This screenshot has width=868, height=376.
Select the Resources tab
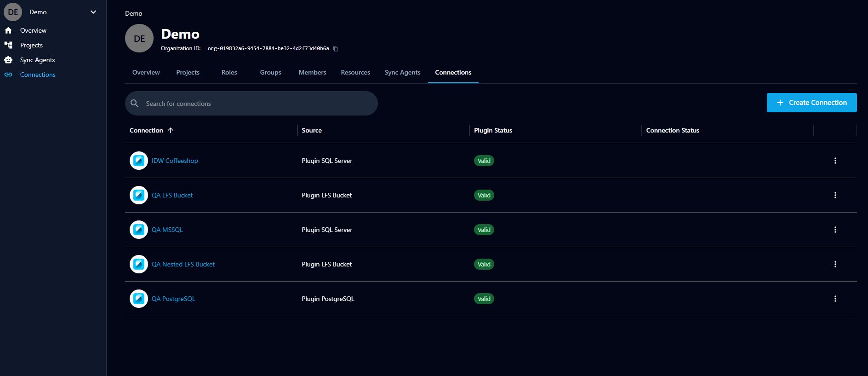point(355,72)
